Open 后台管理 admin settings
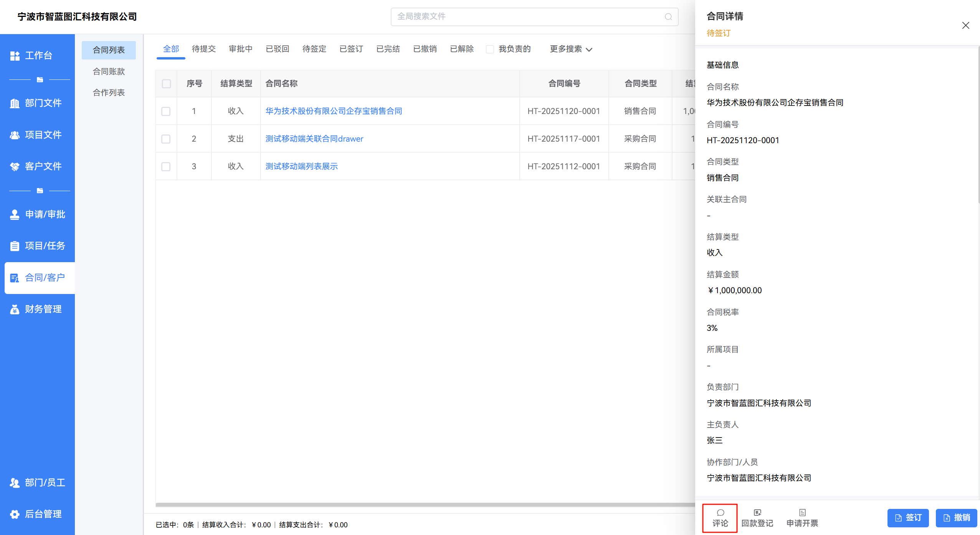The height and width of the screenshot is (535, 980). (38, 514)
